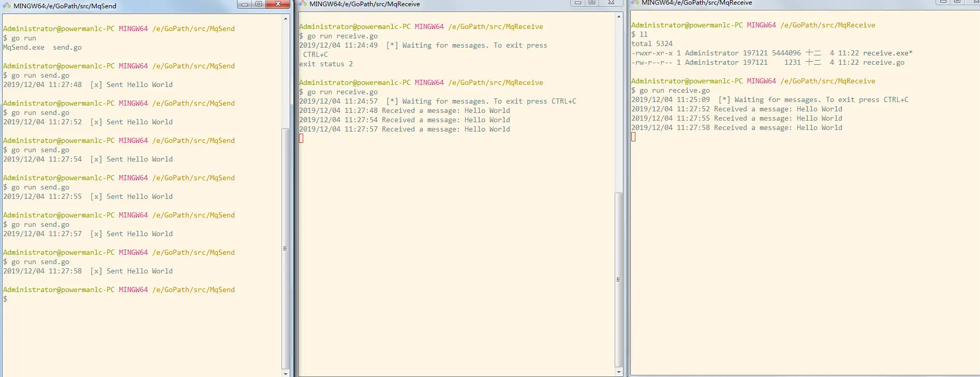Click the first prompt line in the right MqReceive window

753,25
